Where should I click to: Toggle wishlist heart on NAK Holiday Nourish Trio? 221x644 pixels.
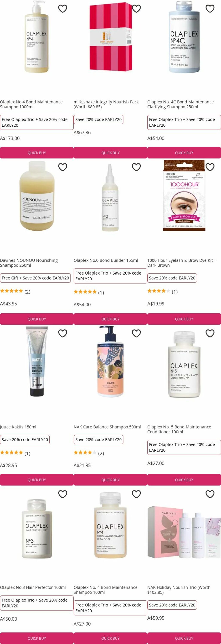(x=210, y=494)
